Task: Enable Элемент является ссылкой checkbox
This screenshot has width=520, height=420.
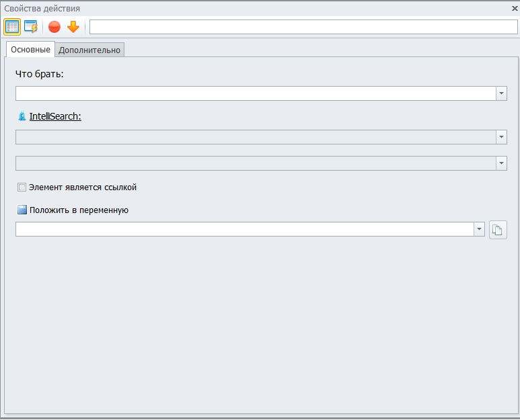Action: coord(22,187)
